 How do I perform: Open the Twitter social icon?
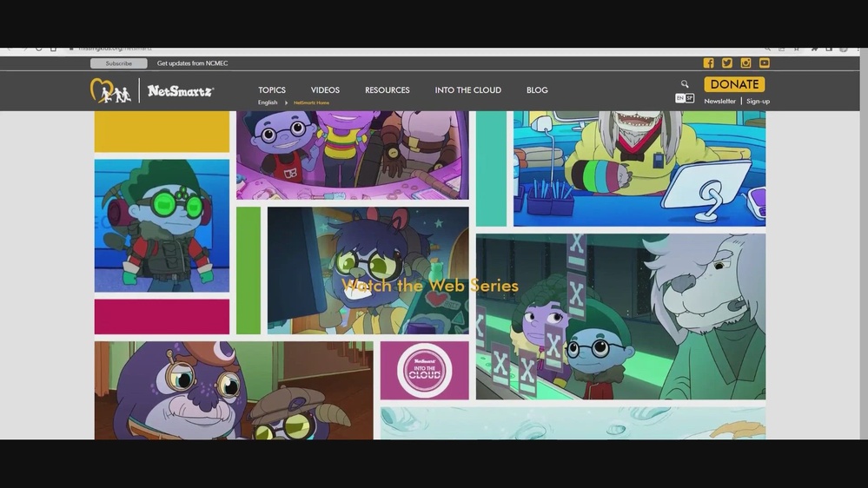coord(727,63)
